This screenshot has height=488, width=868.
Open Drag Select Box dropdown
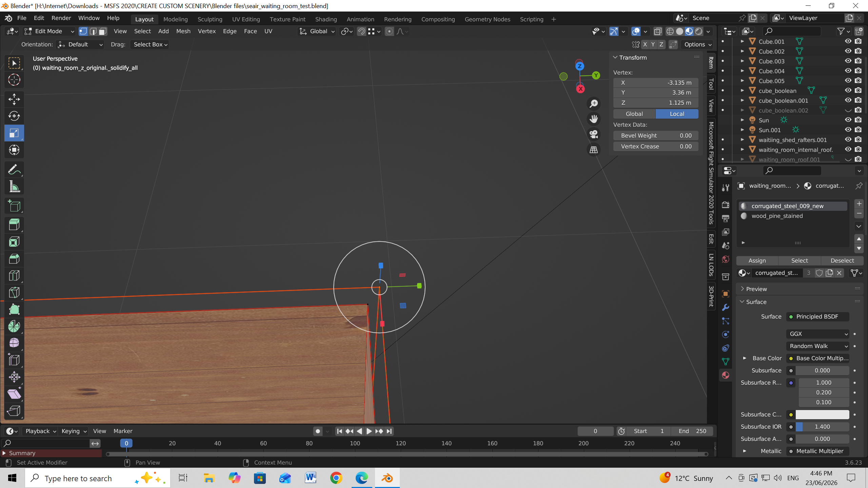point(150,44)
